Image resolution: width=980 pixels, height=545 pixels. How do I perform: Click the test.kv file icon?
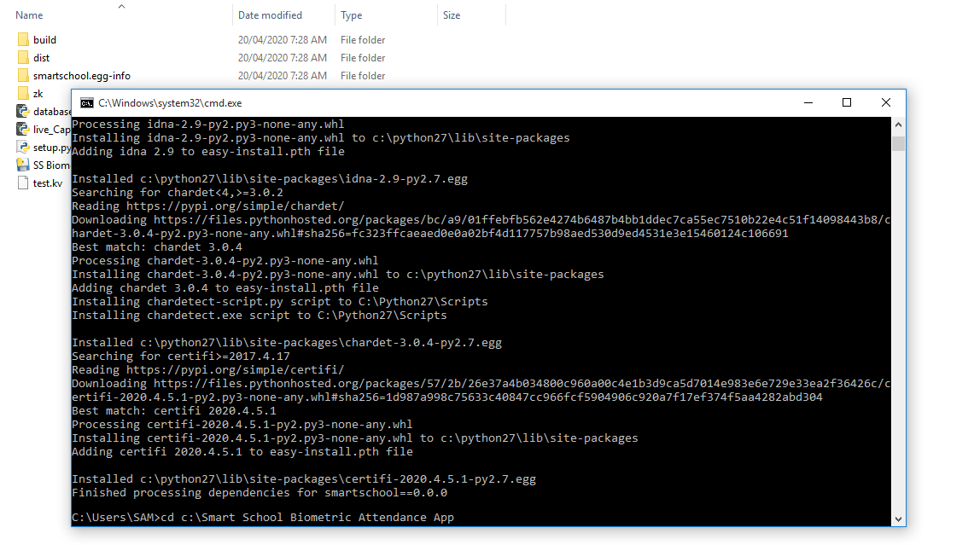(23, 183)
